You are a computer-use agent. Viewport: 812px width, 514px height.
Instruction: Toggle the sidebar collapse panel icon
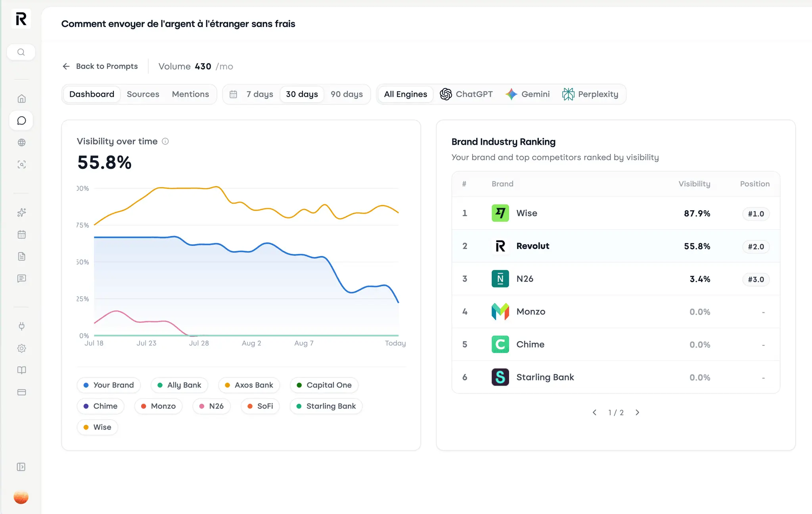(x=21, y=467)
